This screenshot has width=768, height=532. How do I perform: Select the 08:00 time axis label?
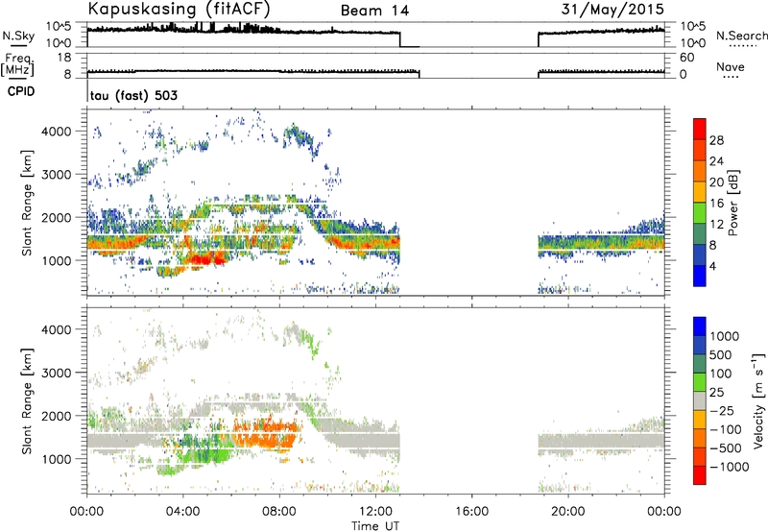point(279,512)
